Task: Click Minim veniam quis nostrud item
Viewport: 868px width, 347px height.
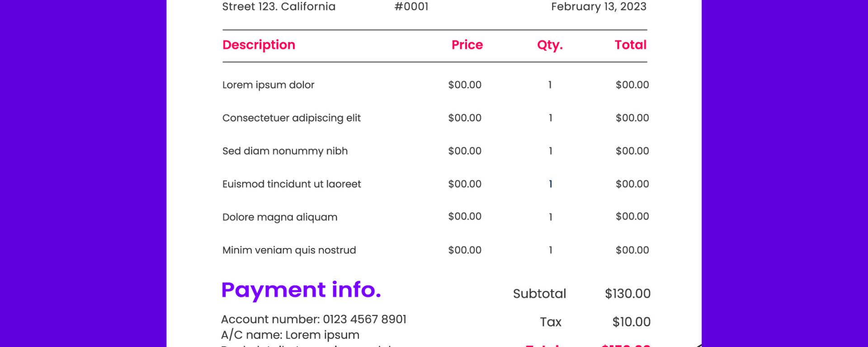Action: click(x=289, y=250)
